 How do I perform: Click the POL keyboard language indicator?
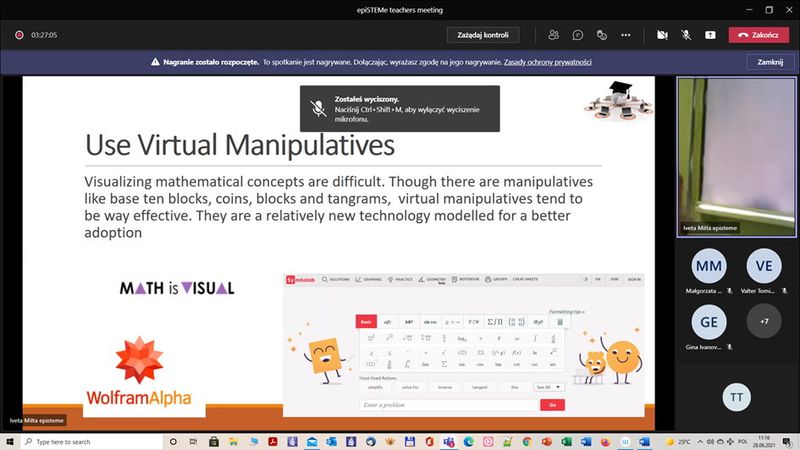(x=742, y=442)
